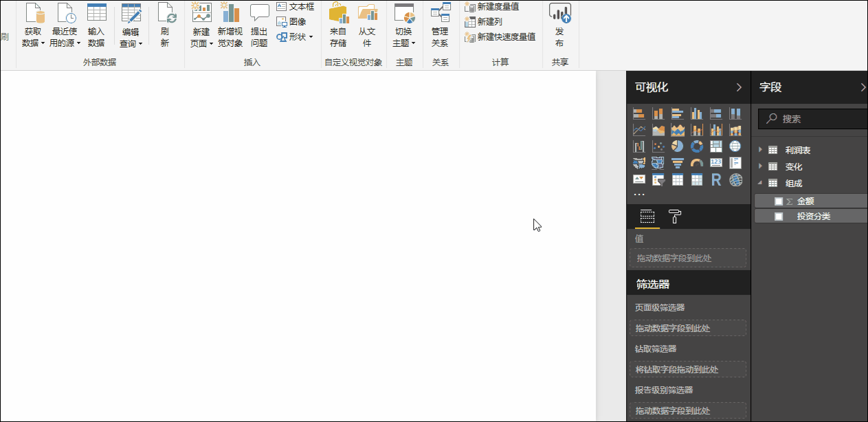Select the card 123 visual
Image resolution: width=868 pixels, height=422 pixels.
[x=716, y=163]
